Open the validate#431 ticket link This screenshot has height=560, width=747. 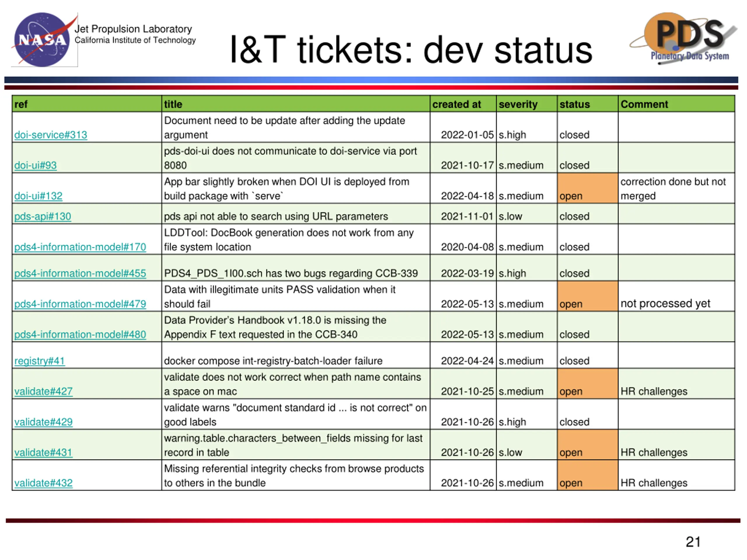pos(43,452)
